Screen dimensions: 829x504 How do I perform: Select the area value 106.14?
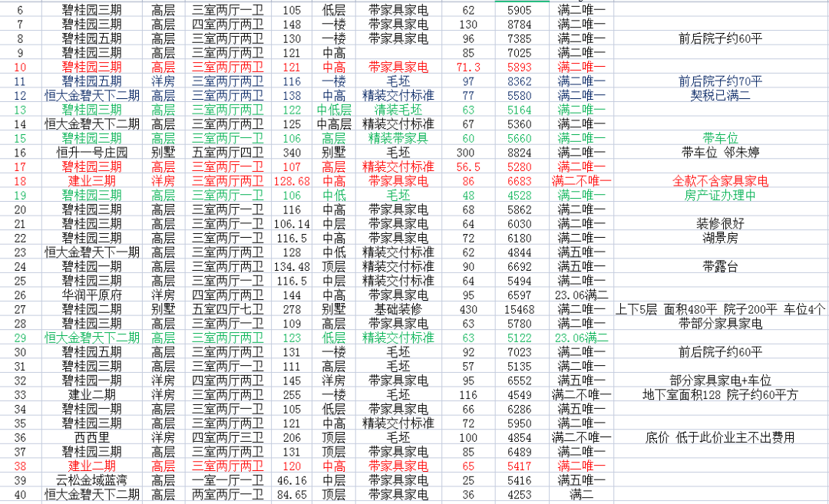point(292,224)
